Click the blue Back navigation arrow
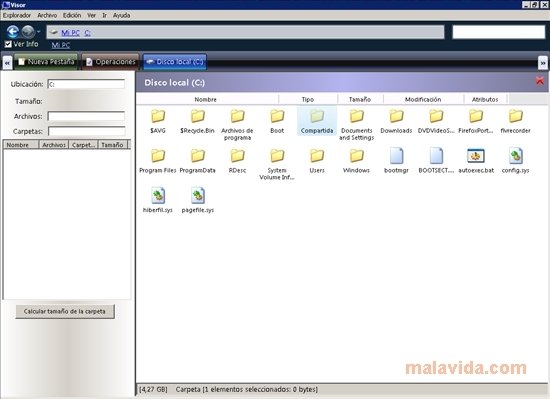 pos(13,32)
